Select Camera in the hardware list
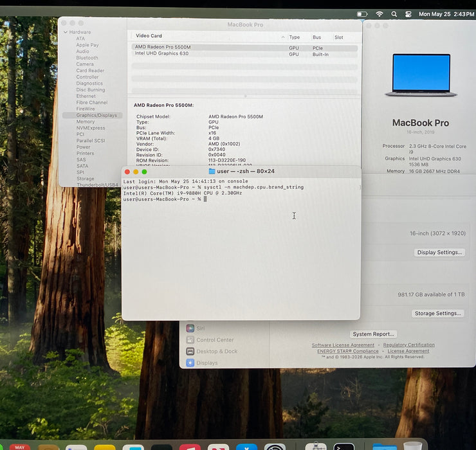 pyautogui.click(x=85, y=64)
